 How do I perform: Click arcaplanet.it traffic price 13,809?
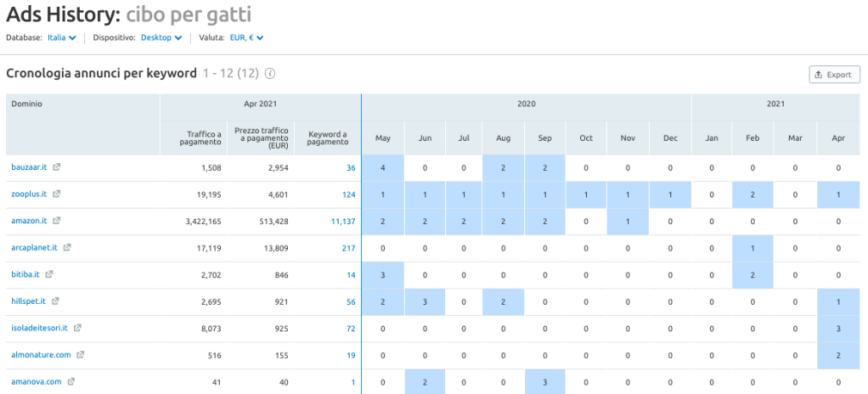[x=277, y=248]
